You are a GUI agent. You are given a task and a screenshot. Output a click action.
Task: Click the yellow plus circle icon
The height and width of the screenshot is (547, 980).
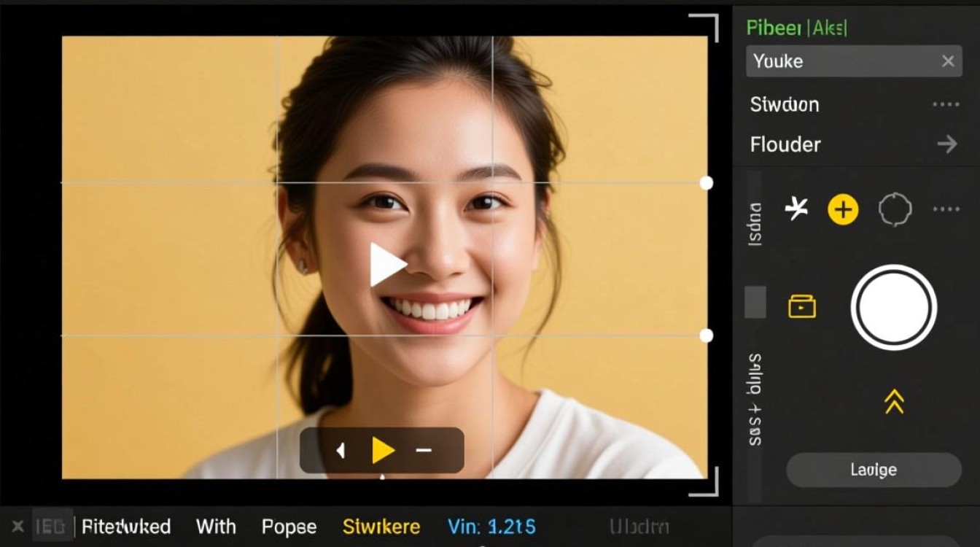(843, 210)
